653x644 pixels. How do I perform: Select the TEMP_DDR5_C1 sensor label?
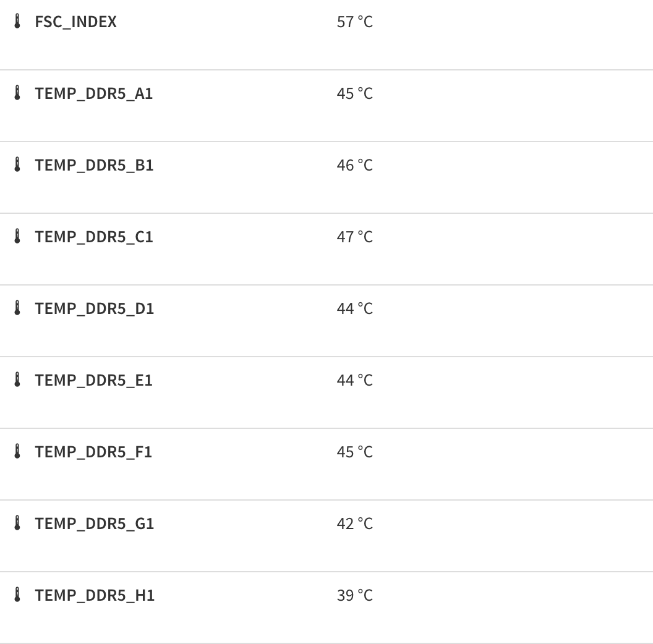[x=94, y=237]
